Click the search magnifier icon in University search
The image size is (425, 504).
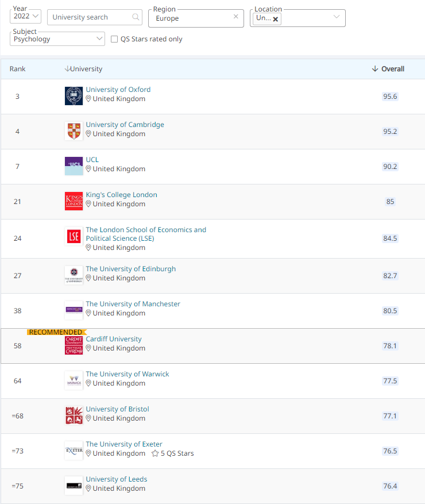pyautogui.click(x=136, y=17)
